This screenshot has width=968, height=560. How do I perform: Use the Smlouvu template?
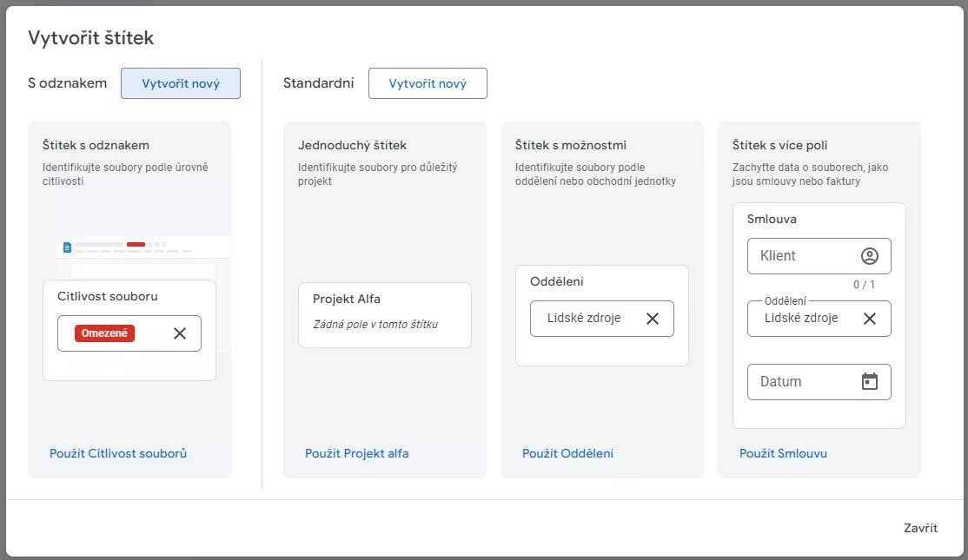tap(784, 453)
